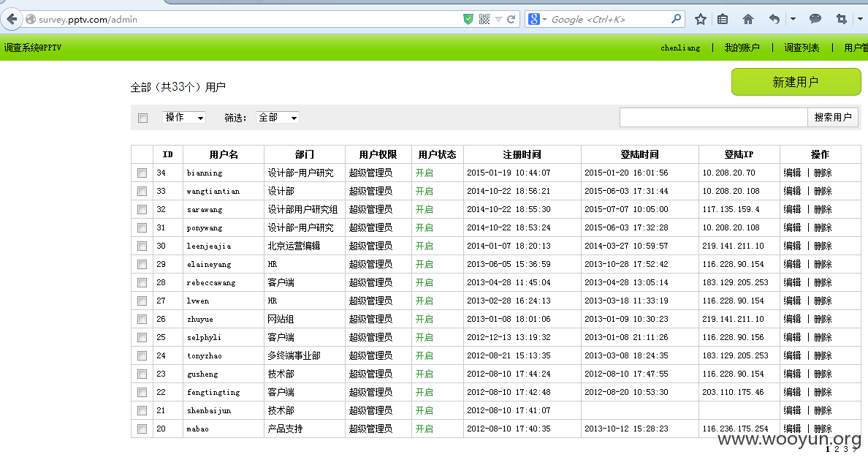This screenshot has width=868, height=460.
Task: Go back using browser back arrow
Action: pos(12,20)
